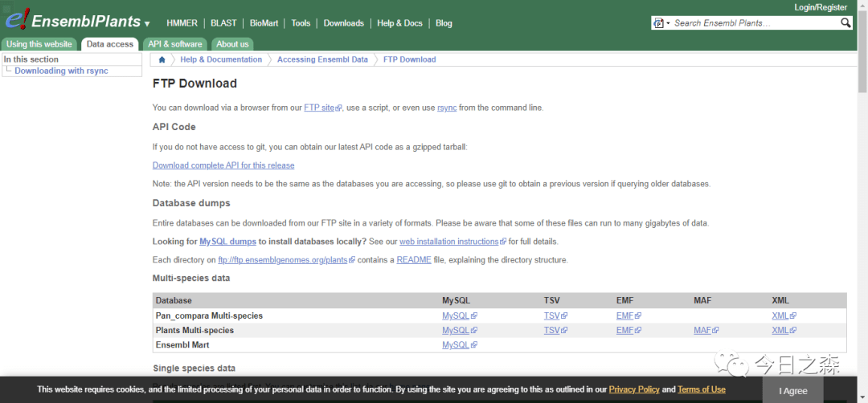
Task: Expand the EnsemblPlants site dropdown arrow
Action: (x=147, y=24)
